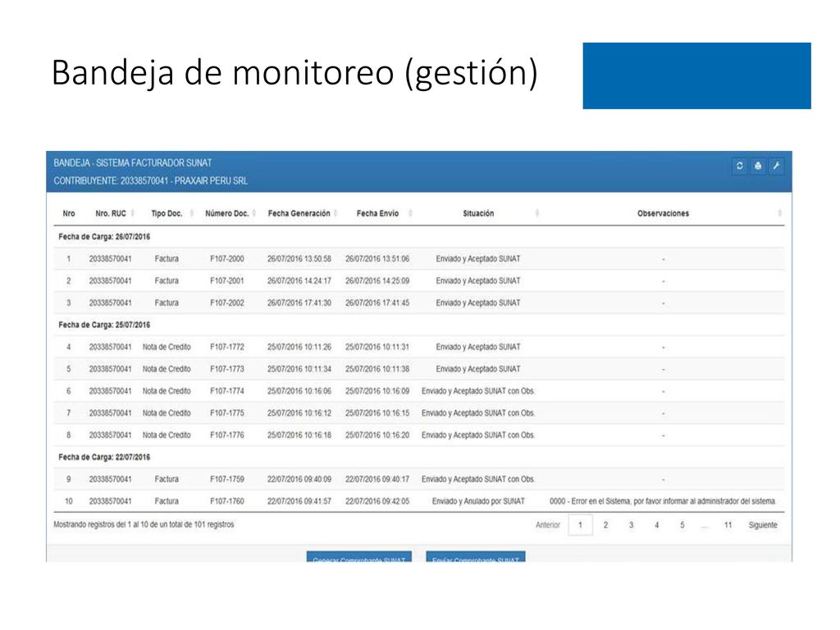The image size is (840, 630).
Task: Click document number F107-1775
Action: point(227,413)
